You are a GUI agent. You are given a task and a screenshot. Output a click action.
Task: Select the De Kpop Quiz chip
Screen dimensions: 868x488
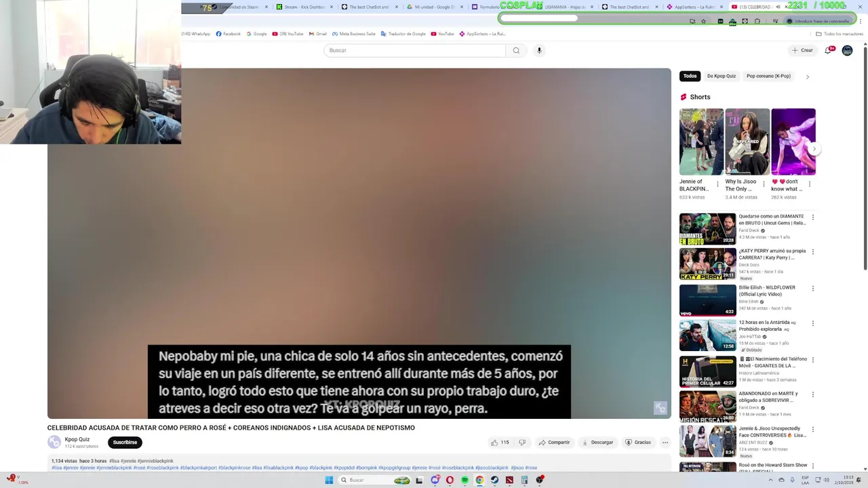[x=722, y=76]
